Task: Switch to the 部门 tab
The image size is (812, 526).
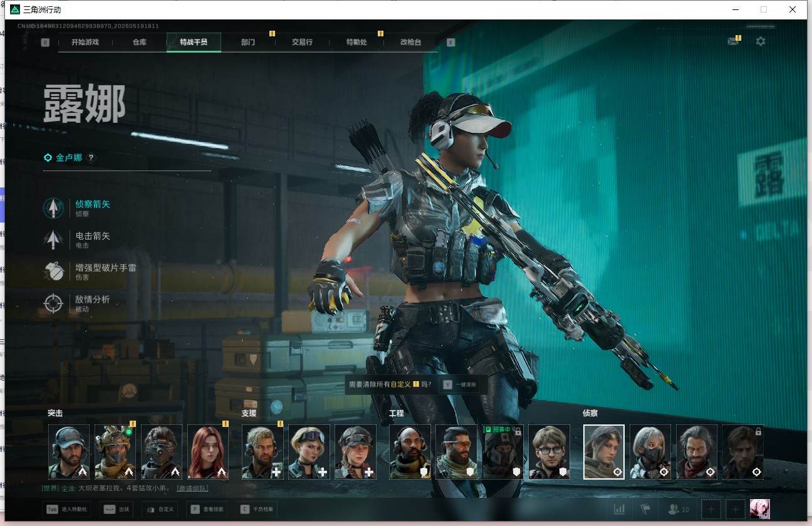Action: pyautogui.click(x=248, y=43)
